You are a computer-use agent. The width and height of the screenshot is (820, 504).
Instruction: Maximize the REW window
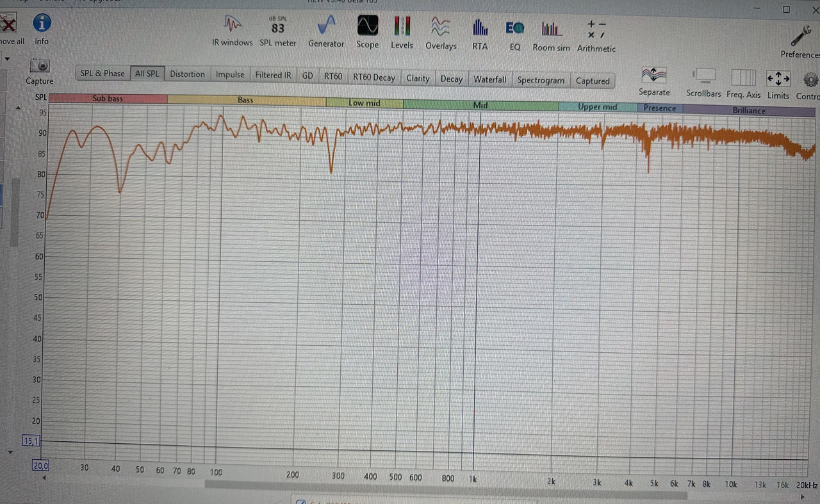(x=786, y=10)
